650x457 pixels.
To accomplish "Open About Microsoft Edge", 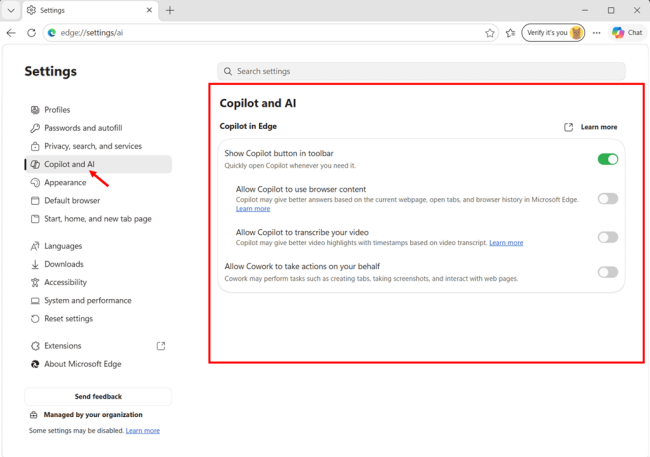I will point(98,364).
